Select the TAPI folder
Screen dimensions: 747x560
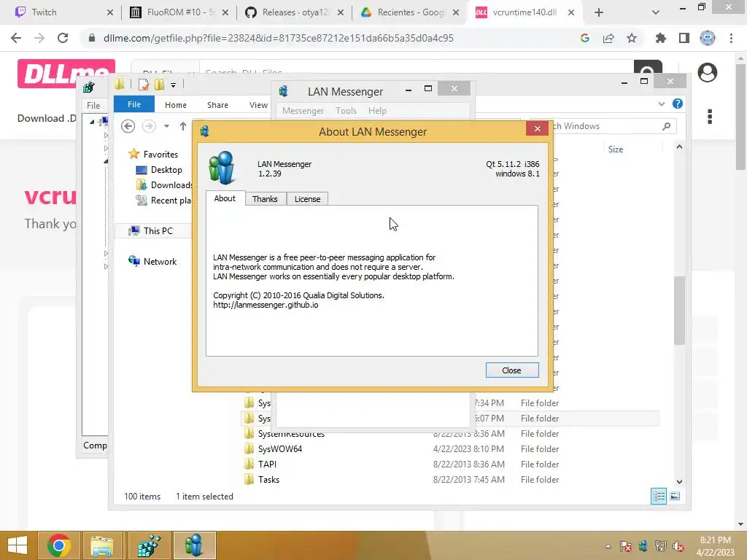(267, 464)
